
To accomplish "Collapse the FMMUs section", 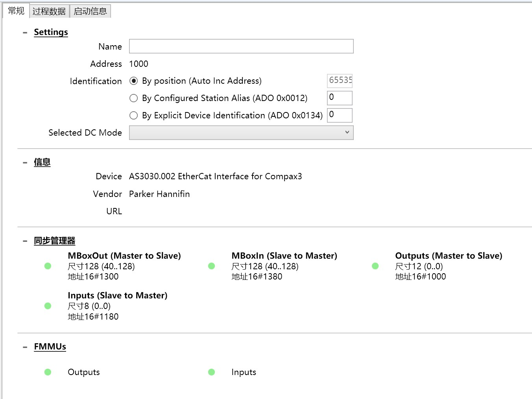I will point(25,347).
